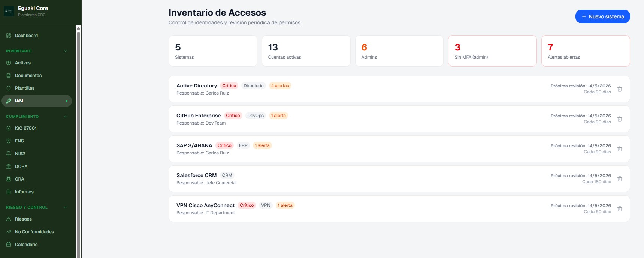Click the Sin MFA (admin) stat card
644x258 pixels.
492,51
